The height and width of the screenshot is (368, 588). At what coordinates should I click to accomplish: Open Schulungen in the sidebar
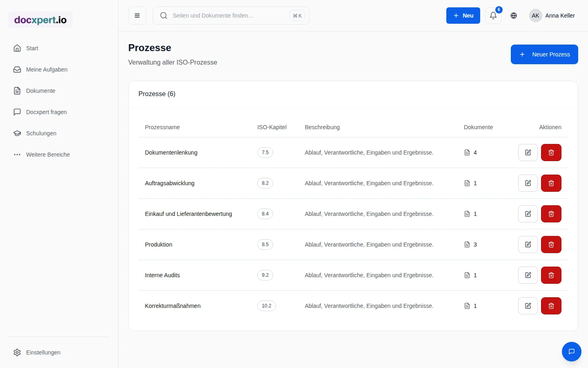[59, 133]
